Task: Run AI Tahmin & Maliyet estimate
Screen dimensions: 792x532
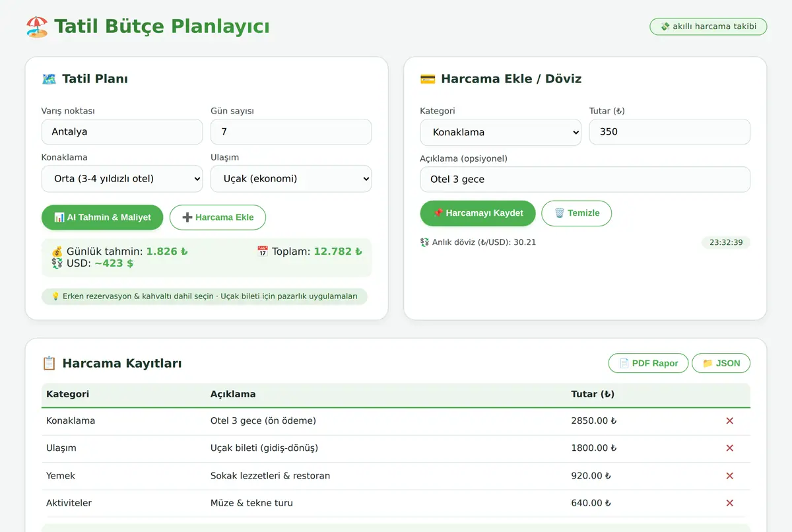Action: [102, 217]
